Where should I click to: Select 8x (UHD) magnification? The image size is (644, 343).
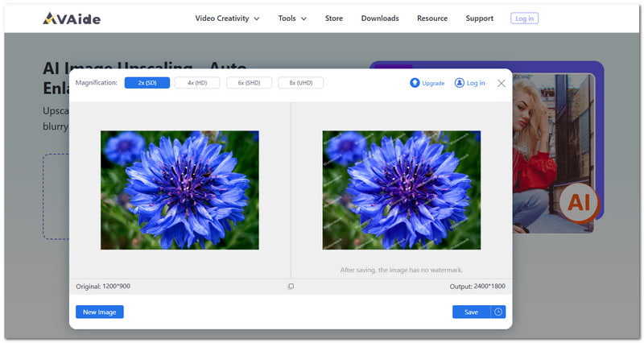click(x=300, y=83)
